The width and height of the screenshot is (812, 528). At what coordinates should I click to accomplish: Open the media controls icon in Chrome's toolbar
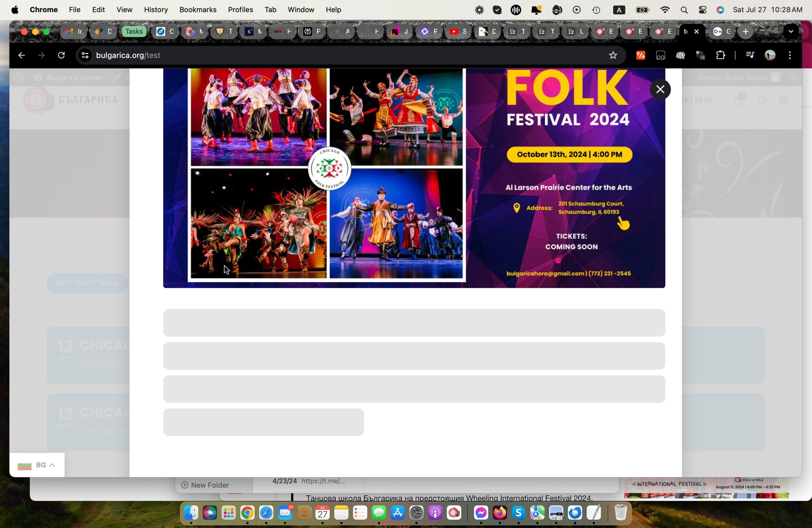tap(750, 55)
